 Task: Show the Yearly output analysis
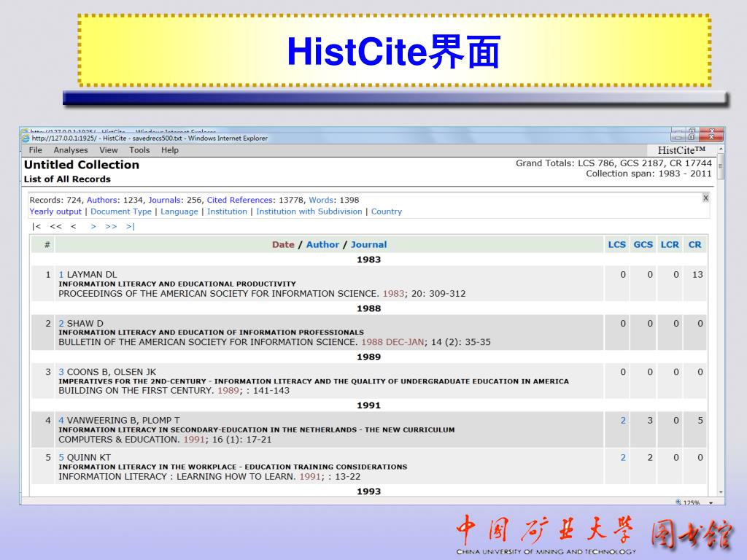55,211
